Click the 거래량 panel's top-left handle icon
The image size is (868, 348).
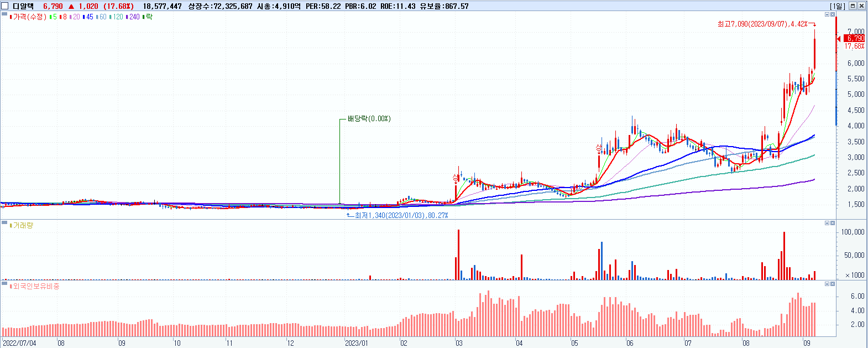click(4, 222)
